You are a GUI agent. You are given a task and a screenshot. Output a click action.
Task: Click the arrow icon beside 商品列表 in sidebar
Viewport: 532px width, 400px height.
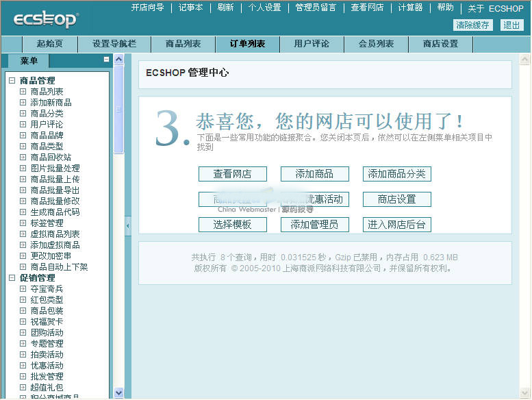pyautogui.click(x=23, y=92)
